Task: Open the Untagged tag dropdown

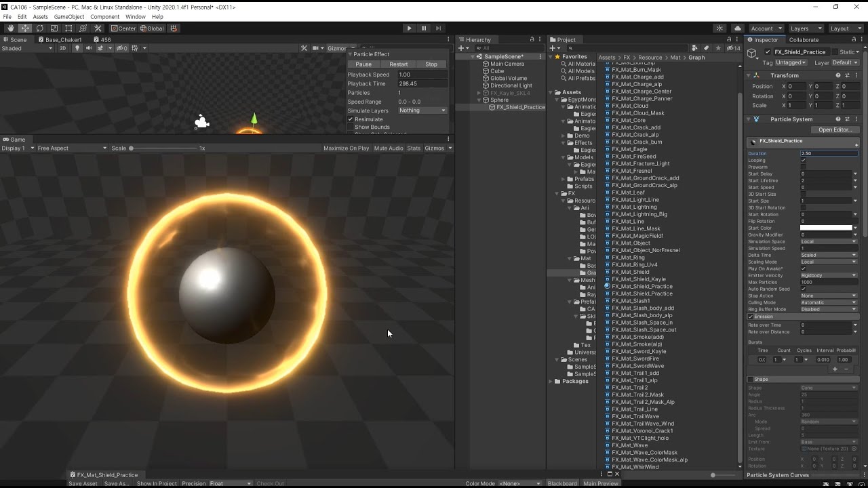Action: point(791,62)
